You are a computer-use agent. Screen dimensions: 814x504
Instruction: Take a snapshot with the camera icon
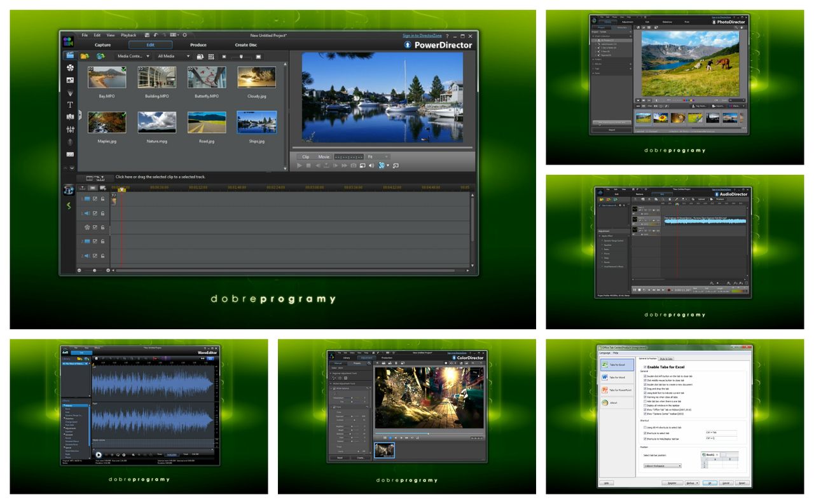pyautogui.click(x=354, y=165)
